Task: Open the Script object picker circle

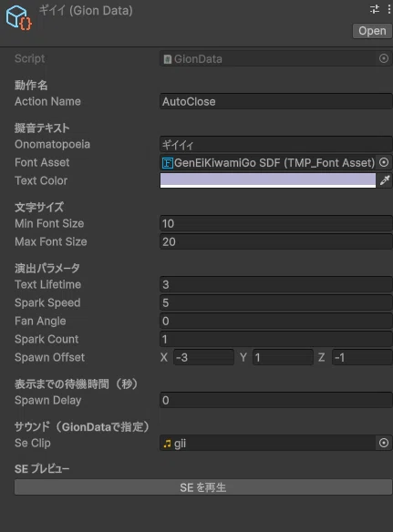Action: pos(384,58)
